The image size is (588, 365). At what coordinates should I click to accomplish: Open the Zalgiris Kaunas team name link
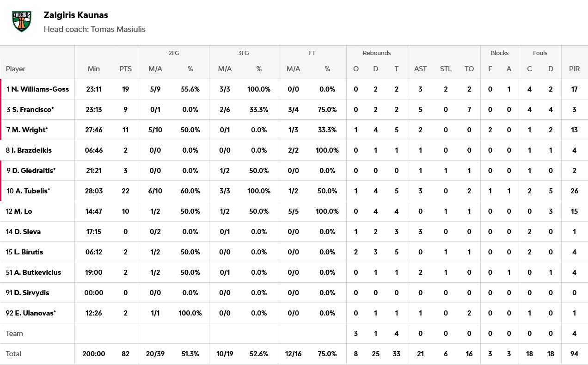(x=76, y=15)
